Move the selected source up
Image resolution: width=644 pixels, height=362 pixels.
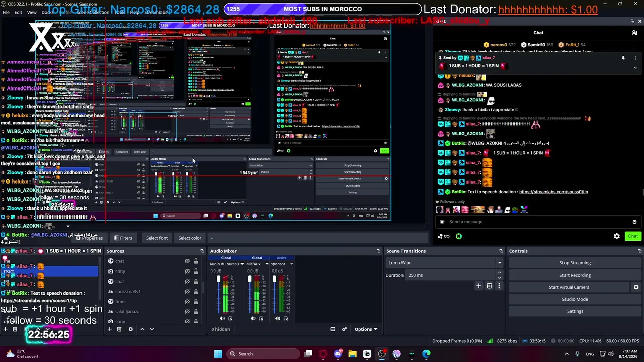click(x=142, y=329)
